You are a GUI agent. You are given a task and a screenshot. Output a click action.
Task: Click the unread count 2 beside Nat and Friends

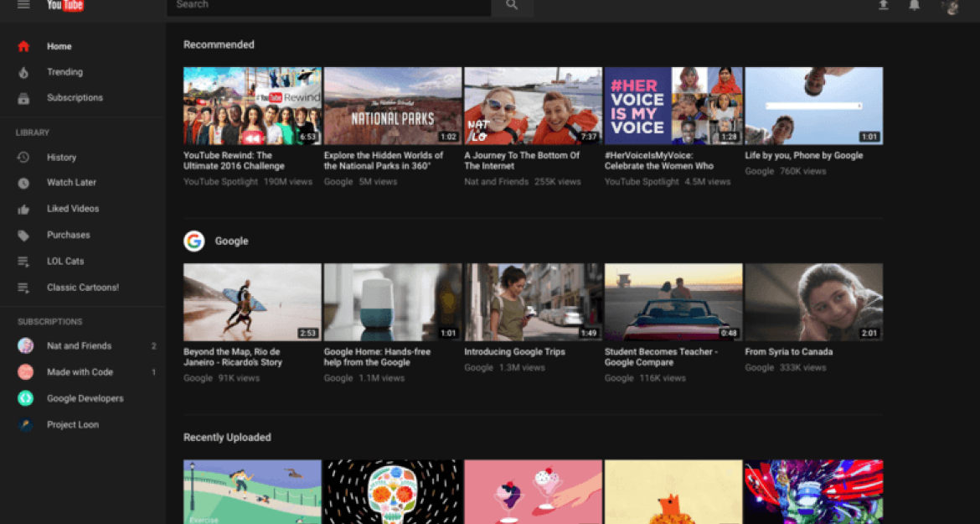[154, 345]
